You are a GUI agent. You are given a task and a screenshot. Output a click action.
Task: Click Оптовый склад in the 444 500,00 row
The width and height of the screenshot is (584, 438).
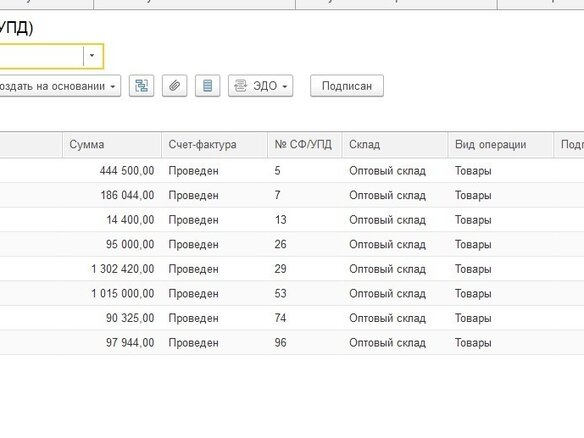[x=387, y=171]
